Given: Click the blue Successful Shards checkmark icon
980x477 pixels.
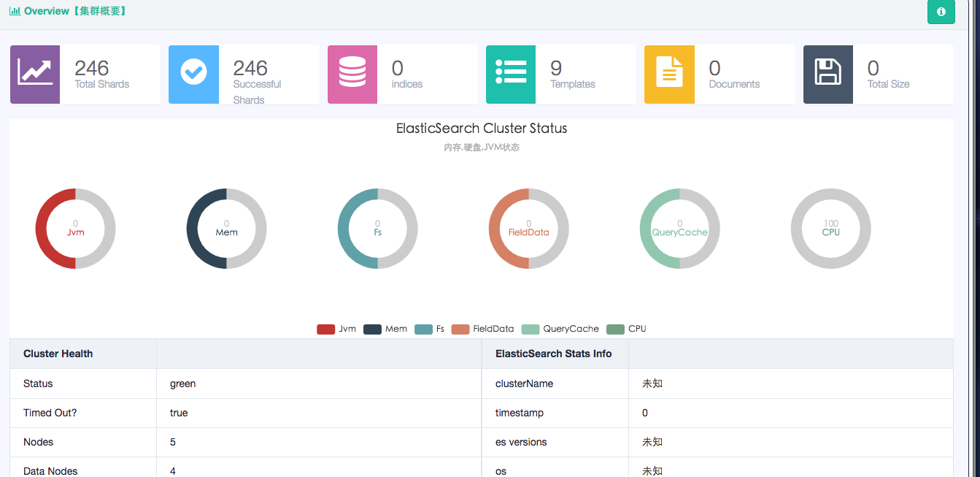Looking at the screenshot, I should 193,74.
